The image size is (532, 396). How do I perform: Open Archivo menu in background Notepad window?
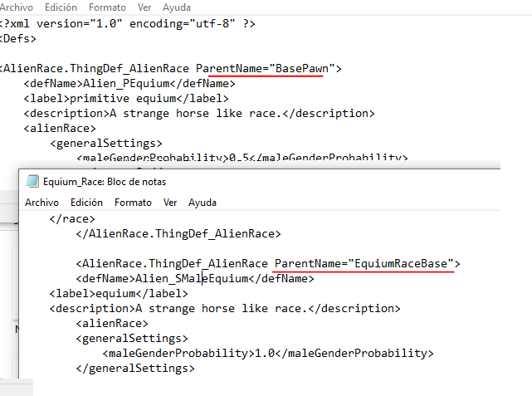click(17, 7)
